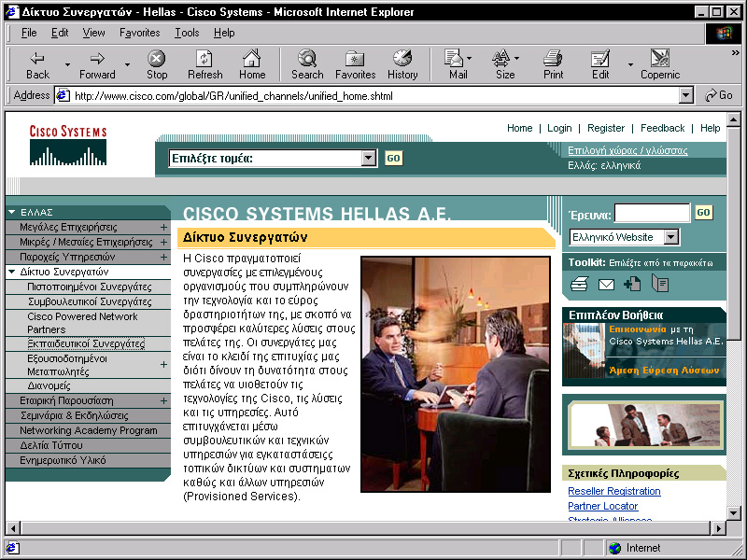Open the Search pane
Viewport: 747px width, 560px height.
pyautogui.click(x=307, y=64)
